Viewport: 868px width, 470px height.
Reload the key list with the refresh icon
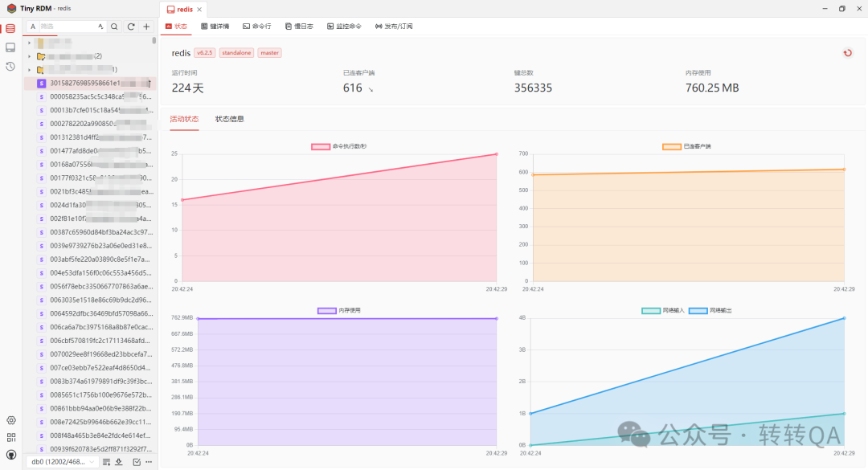click(131, 27)
